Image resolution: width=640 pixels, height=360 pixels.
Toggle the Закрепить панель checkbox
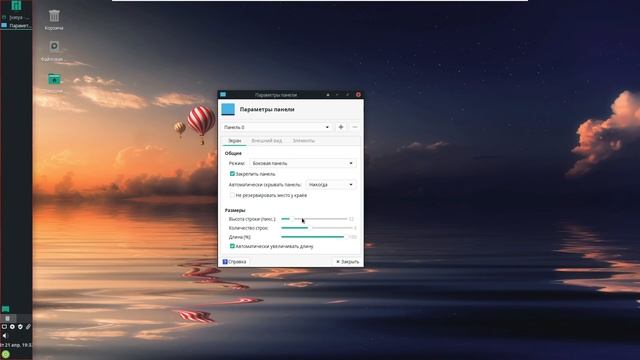(232, 174)
